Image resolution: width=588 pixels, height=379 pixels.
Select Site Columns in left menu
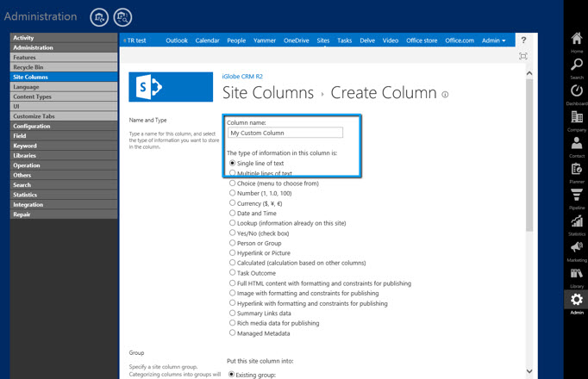click(64, 77)
